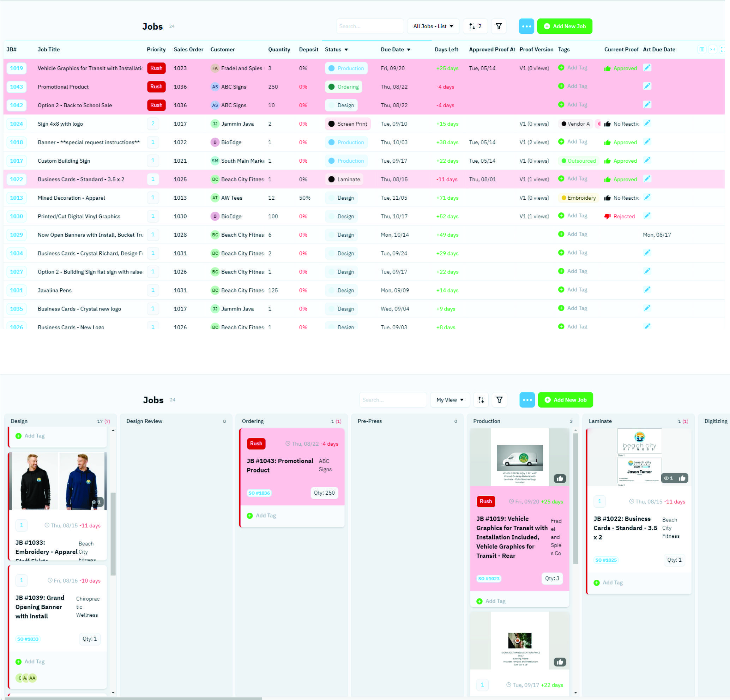Open the blue ellipsis more-options menu
Viewport: 730px width, 700px height.
pyautogui.click(x=526, y=26)
